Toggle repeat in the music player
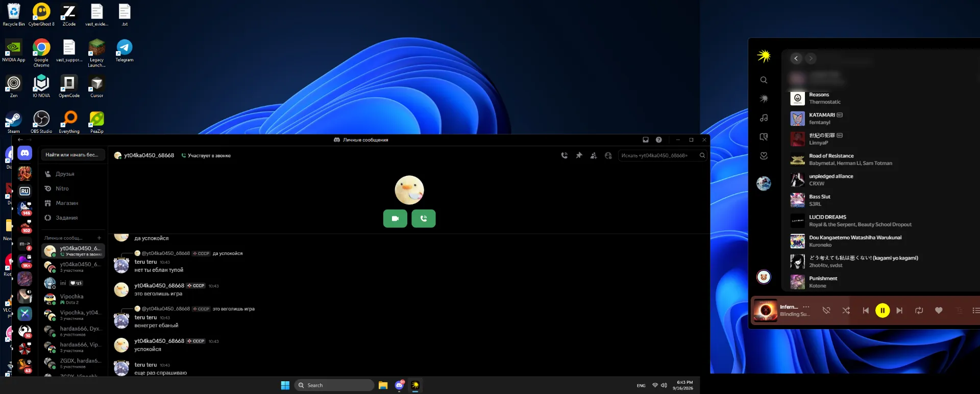 pos(919,310)
